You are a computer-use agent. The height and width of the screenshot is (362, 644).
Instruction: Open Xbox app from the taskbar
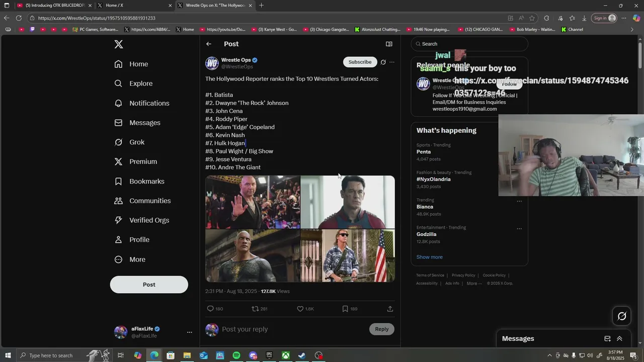[x=285, y=355]
